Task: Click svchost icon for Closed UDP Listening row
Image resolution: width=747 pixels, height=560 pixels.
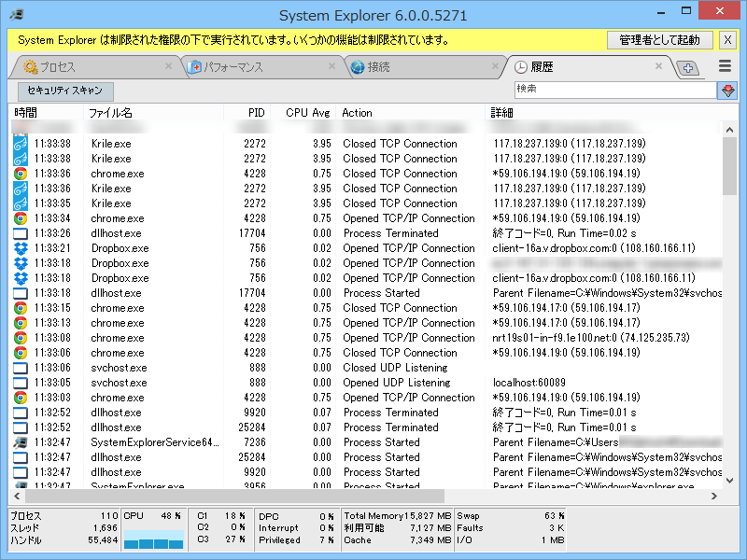Action: (20, 368)
